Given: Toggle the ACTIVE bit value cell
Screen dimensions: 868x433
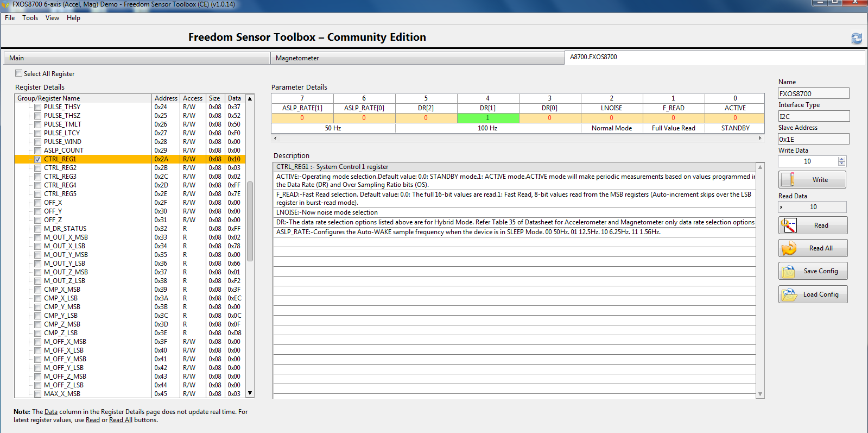Looking at the screenshot, I should click(x=735, y=118).
